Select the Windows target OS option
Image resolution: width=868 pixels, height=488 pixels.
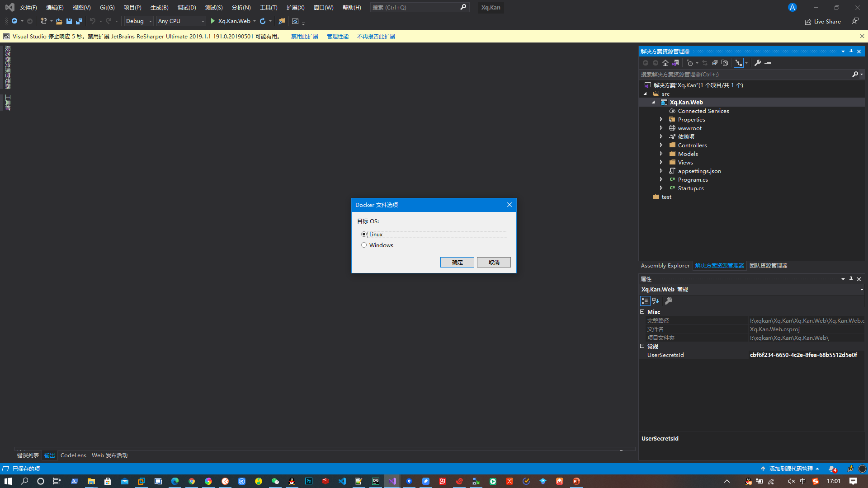click(x=364, y=245)
